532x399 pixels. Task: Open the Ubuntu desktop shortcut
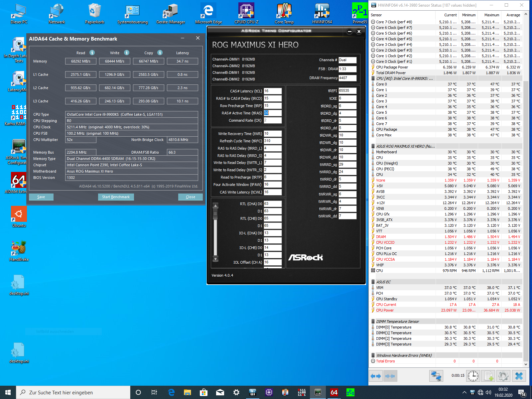19,217
